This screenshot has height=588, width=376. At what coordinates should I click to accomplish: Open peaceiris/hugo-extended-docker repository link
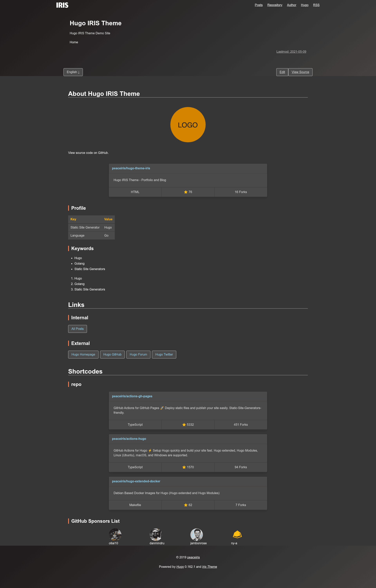(x=136, y=481)
